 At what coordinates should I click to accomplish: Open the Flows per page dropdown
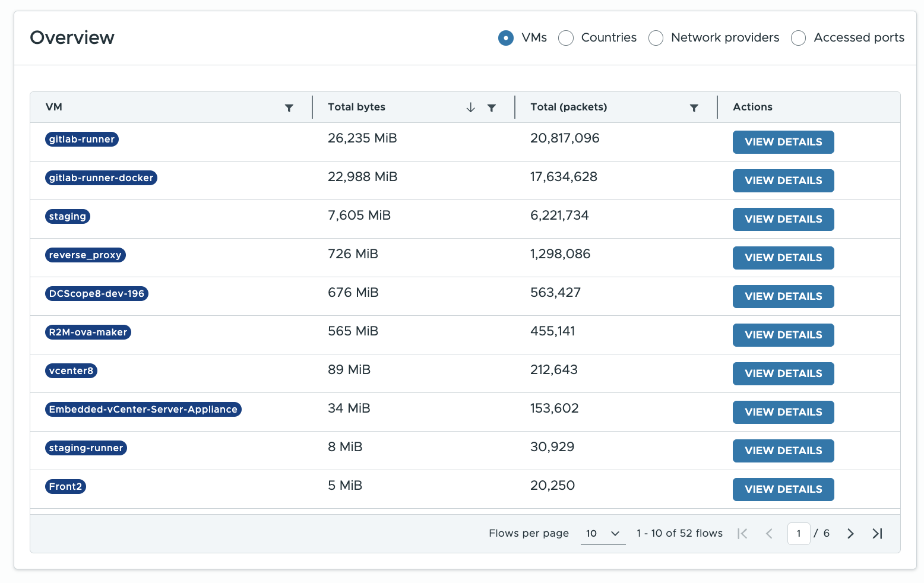click(603, 534)
